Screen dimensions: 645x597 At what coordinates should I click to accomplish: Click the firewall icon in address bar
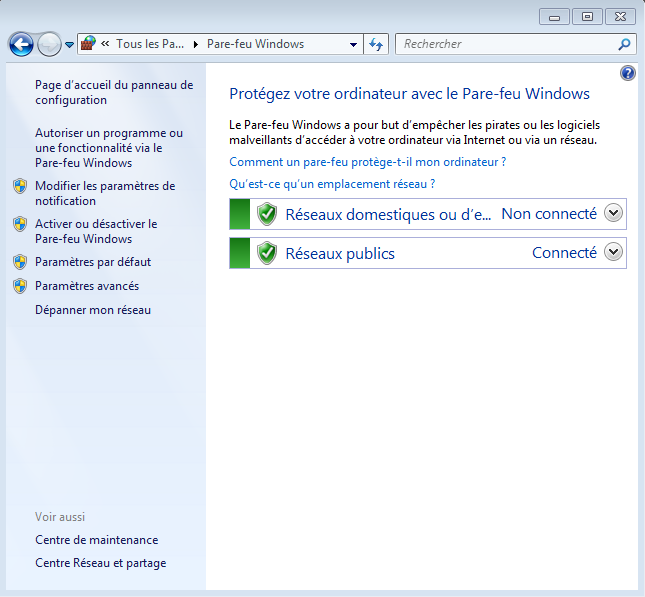(x=88, y=43)
